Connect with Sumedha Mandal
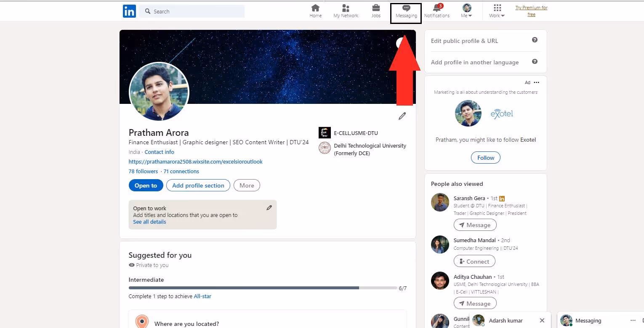Viewport: 644px width, 328px height. [474, 261]
